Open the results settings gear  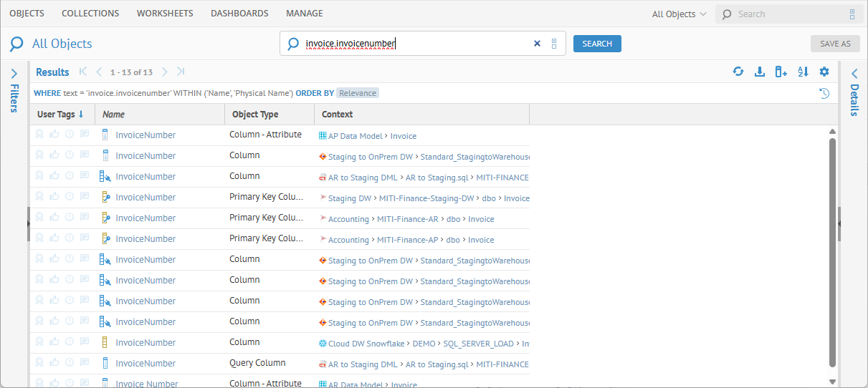(824, 72)
